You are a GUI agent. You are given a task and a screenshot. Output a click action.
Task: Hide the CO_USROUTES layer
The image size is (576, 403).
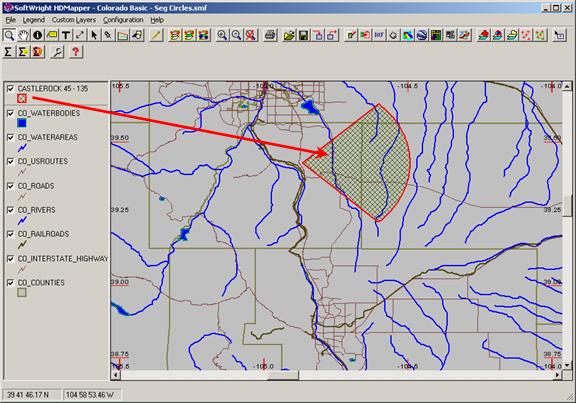[11, 161]
